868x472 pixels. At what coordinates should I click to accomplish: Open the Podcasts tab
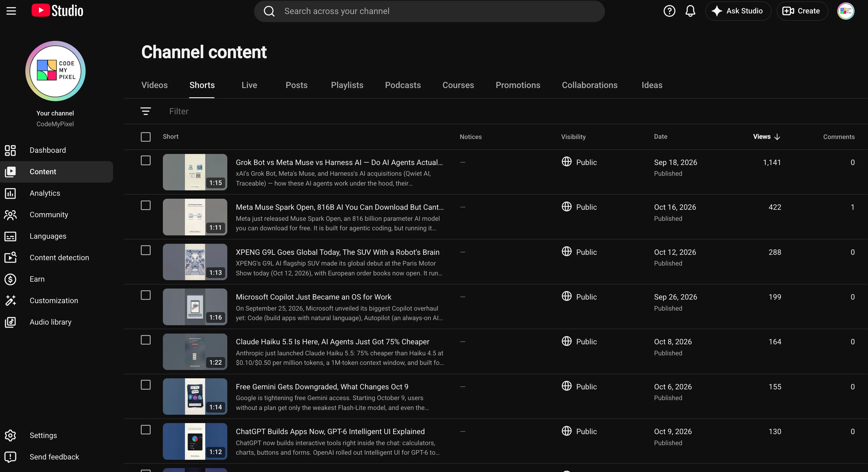coord(403,85)
